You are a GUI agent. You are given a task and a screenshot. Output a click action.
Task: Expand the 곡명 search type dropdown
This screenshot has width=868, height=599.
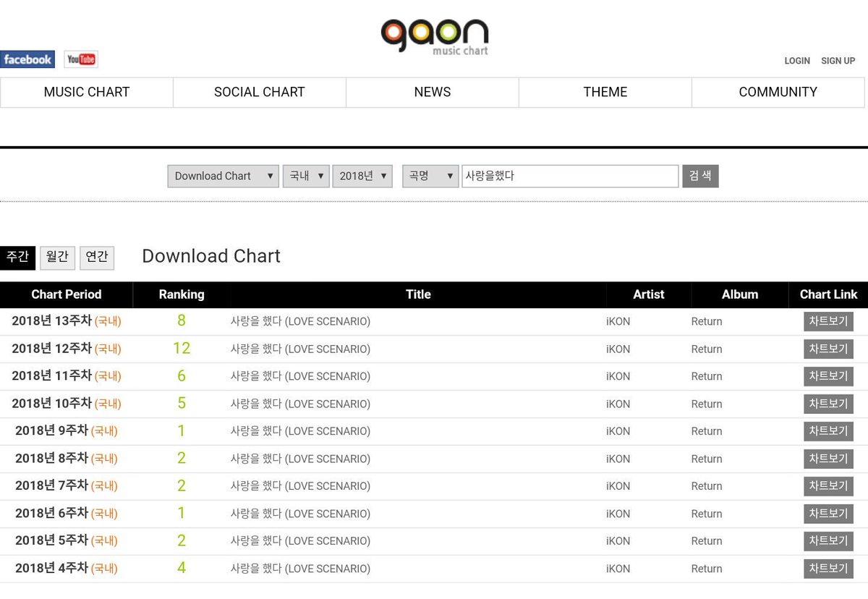click(430, 176)
